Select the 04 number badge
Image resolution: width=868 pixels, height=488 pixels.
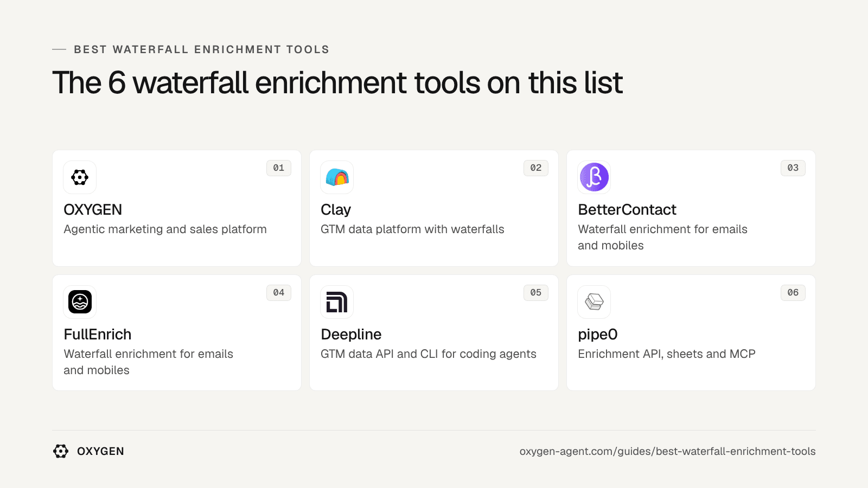[x=279, y=293]
